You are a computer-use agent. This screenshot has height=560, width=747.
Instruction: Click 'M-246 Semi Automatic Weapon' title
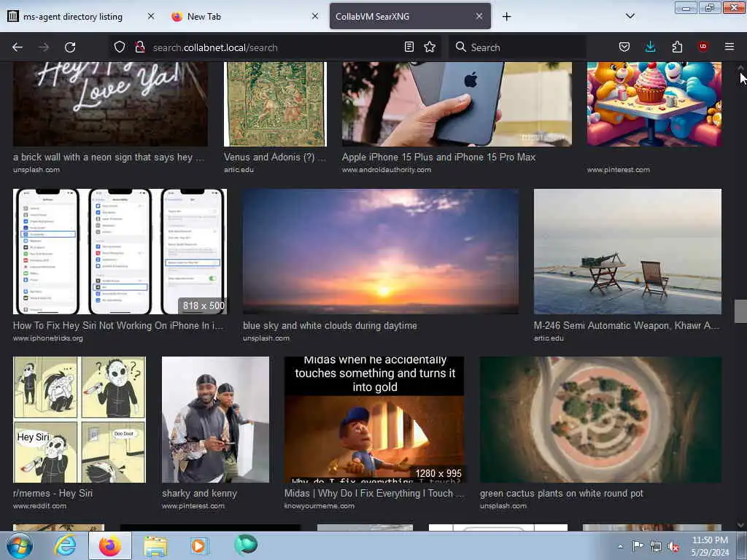(x=627, y=326)
